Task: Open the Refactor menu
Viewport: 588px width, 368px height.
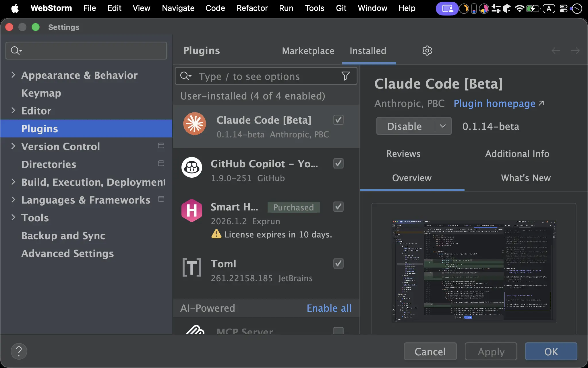Action: (252, 8)
